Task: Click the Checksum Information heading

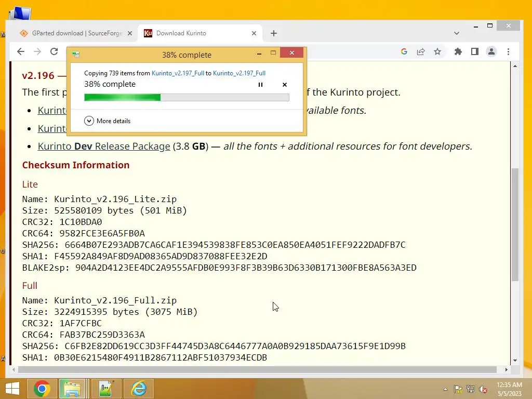Action: tap(76, 165)
